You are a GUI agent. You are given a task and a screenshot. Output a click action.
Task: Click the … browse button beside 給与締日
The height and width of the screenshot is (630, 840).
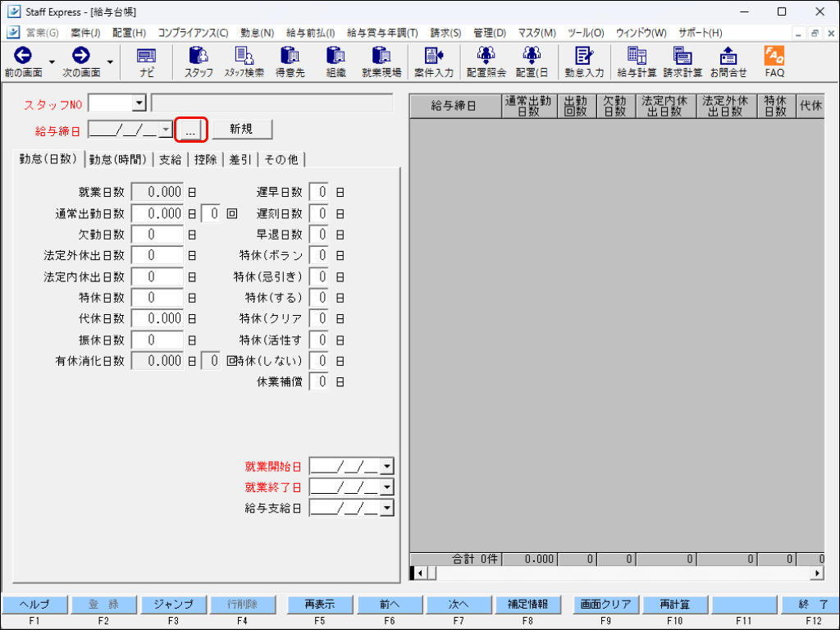tap(190, 130)
